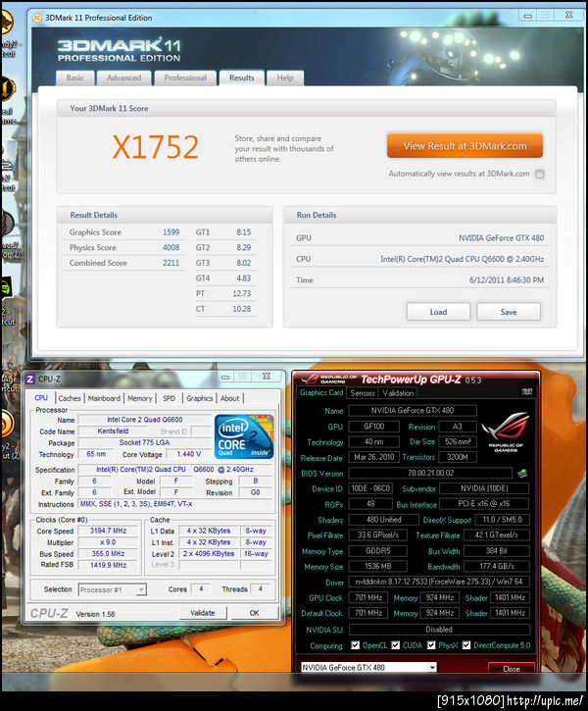The width and height of the screenshot is (588, 711).
Task: Select the Graphics Card tab in GPU-Z
Action: pyautogui.click(x=321, y=392)
